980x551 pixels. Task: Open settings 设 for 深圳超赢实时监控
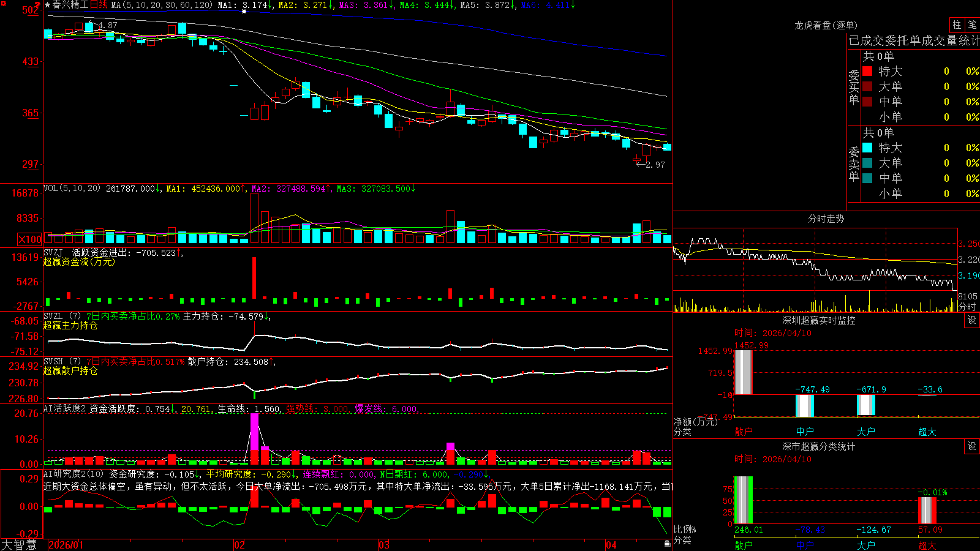click(x=972, y=320)
